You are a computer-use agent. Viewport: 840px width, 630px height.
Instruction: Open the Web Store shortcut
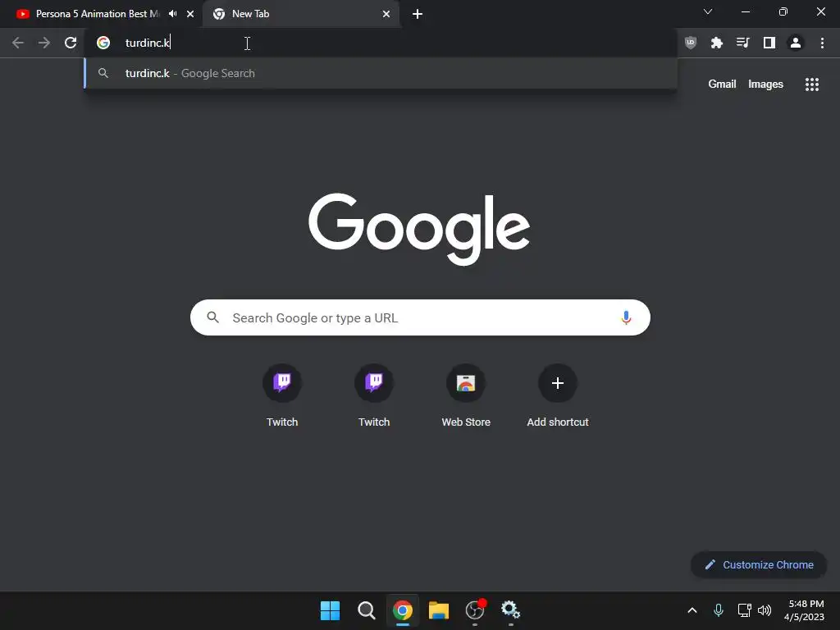click(466, 395)
